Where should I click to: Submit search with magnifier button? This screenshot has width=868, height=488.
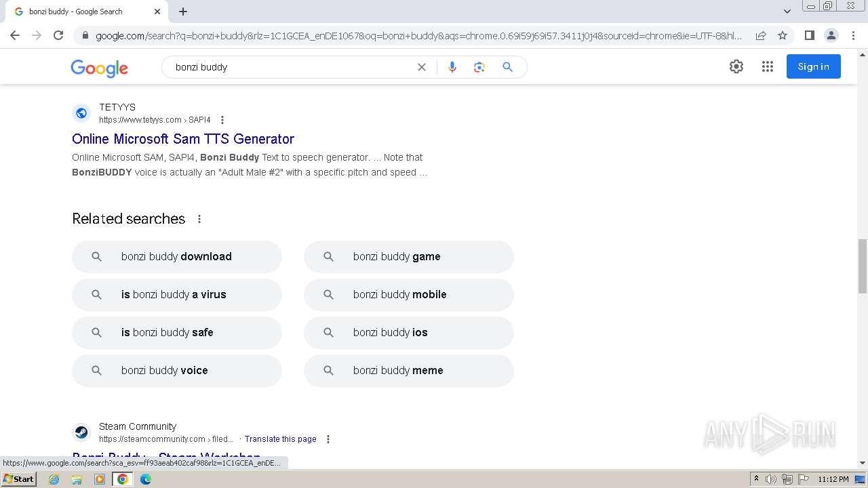(x=507, y=67)
